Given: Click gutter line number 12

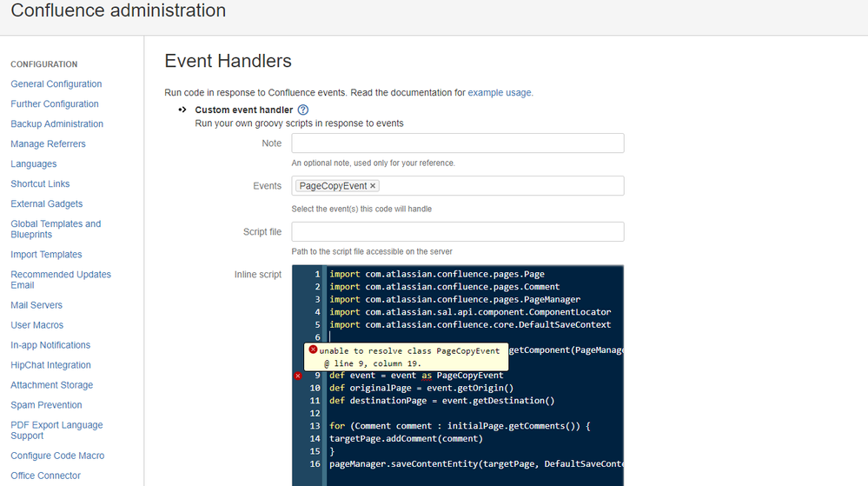Looking at the screenshot, I should click(315, 414).
